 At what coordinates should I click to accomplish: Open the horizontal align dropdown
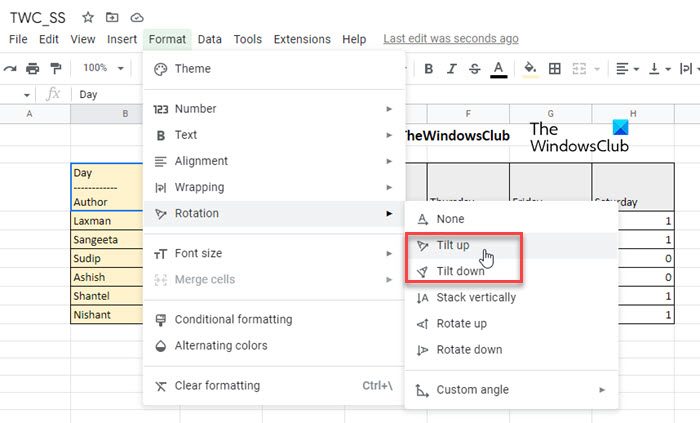pyautogui.click(x=626, y=68)
